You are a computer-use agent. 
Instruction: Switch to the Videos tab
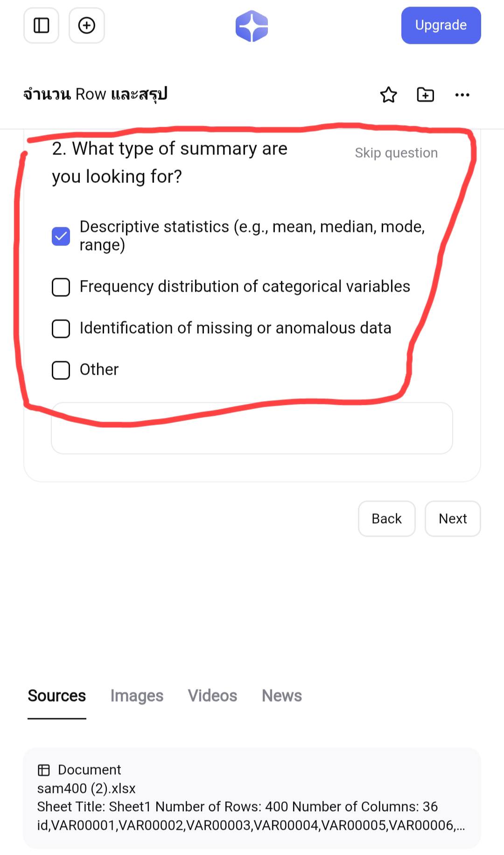[x=212, y=695]
